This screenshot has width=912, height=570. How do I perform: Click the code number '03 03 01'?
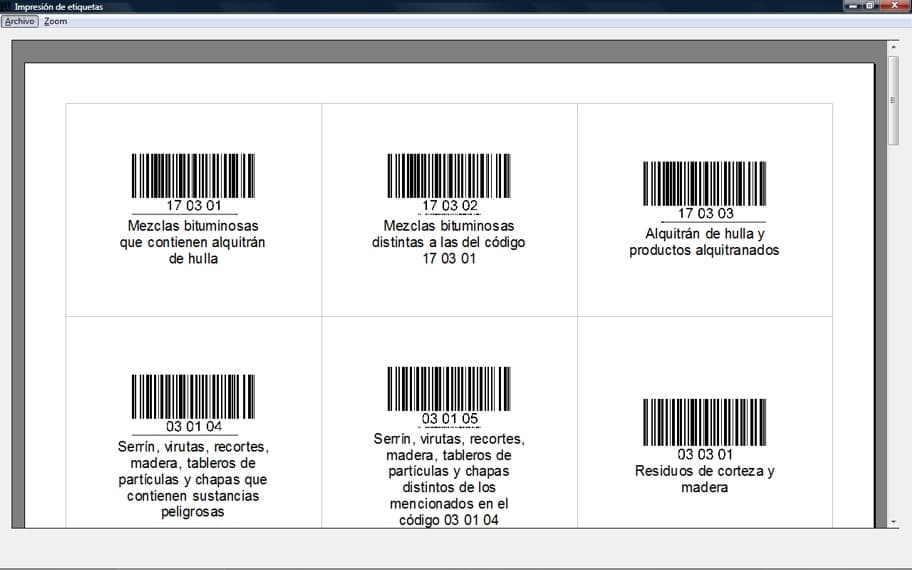tap(705, 454)
